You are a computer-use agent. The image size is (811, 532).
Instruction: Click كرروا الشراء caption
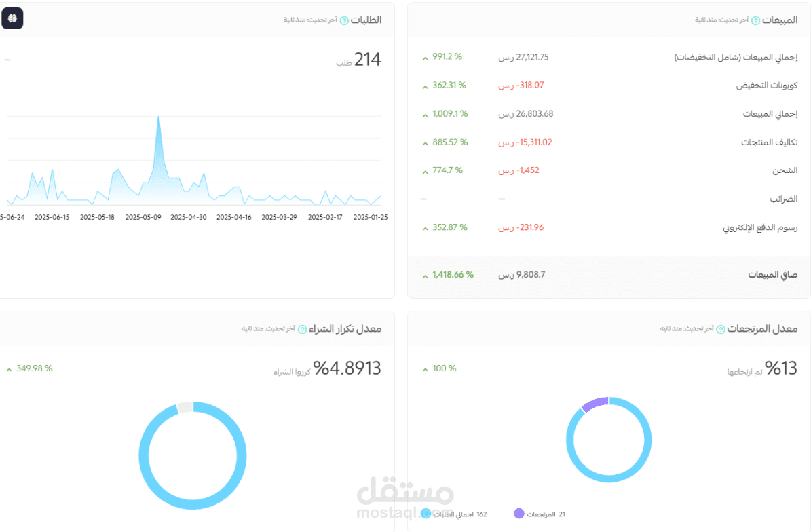[293, 372]
